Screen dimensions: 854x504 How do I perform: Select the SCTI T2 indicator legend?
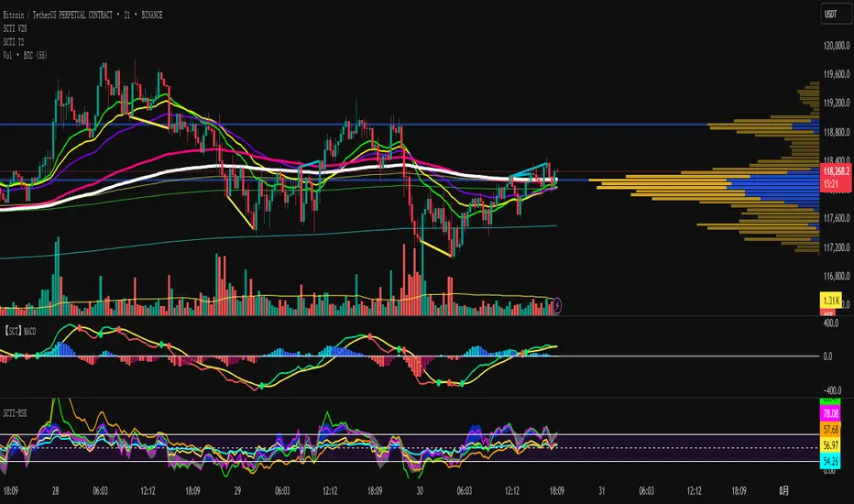14,42
